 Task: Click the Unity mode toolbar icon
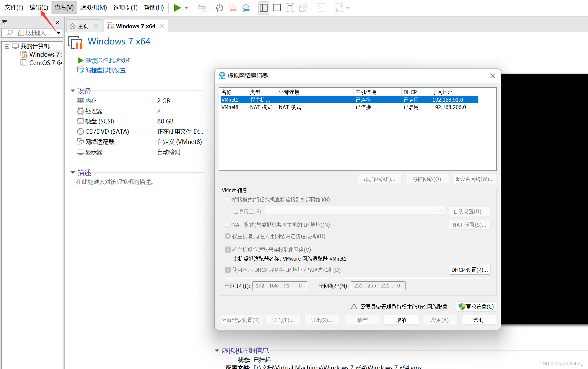coord(303,8)
